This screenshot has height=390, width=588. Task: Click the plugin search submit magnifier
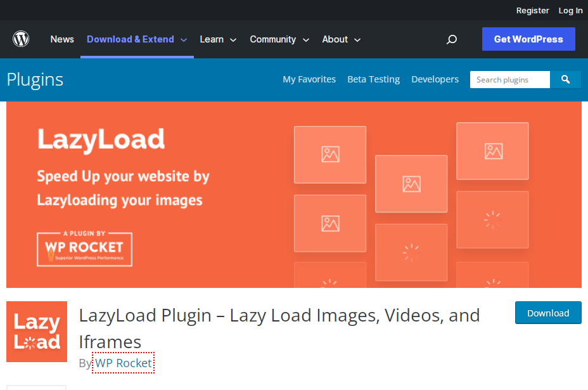coord(565,79)
